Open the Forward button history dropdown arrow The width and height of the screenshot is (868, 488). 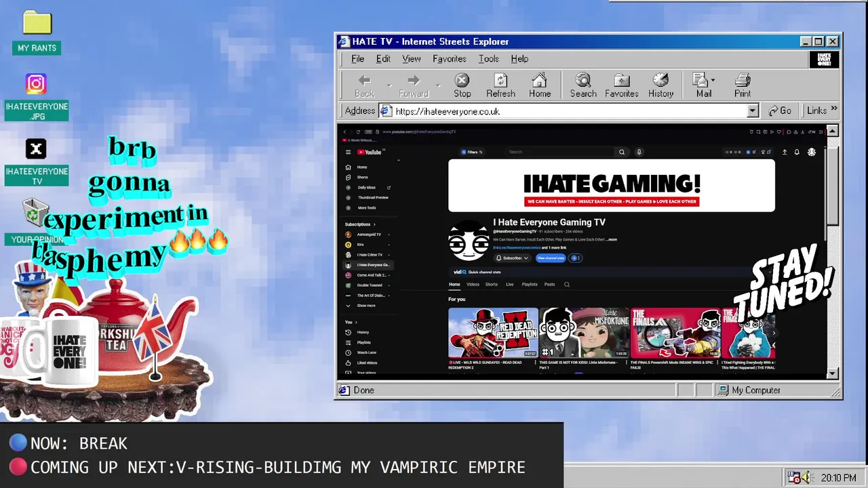438,85
